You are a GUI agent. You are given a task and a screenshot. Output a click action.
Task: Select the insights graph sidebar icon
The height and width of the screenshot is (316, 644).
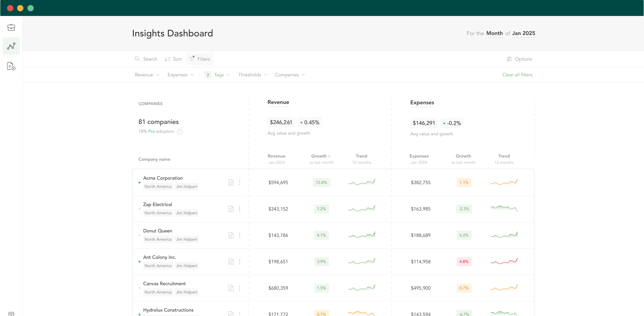coord(11,46)
